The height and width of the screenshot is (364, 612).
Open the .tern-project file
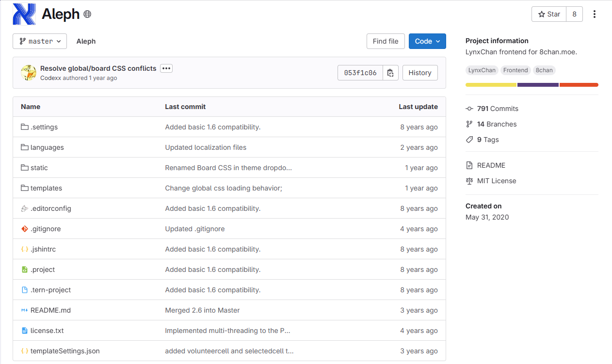point(50,290)
